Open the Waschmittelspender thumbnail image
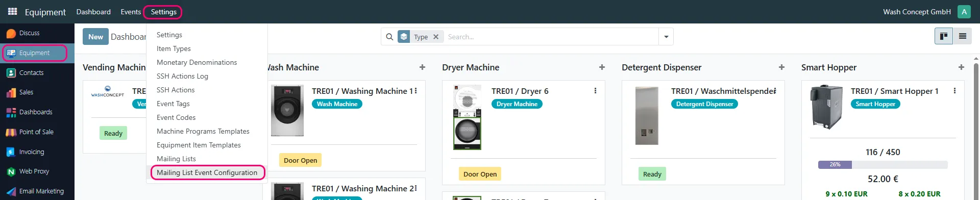The height and width of the screenshot is (200, 980). [x=647, y=116]
